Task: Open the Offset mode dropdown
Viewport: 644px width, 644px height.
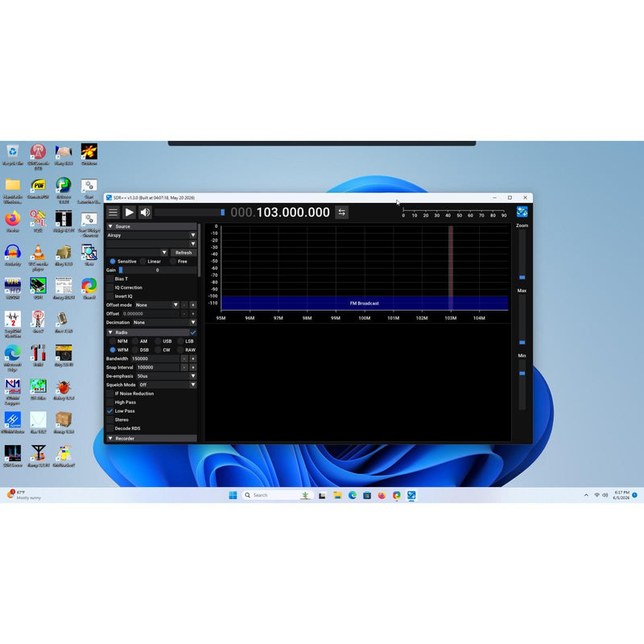Action: coord(157,305)
